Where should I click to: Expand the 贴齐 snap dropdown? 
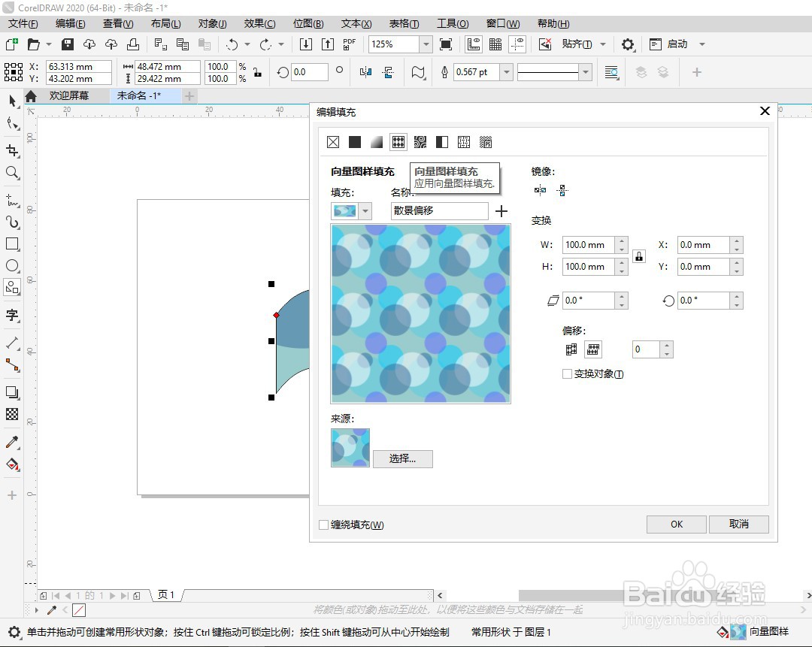coord(603,44)
